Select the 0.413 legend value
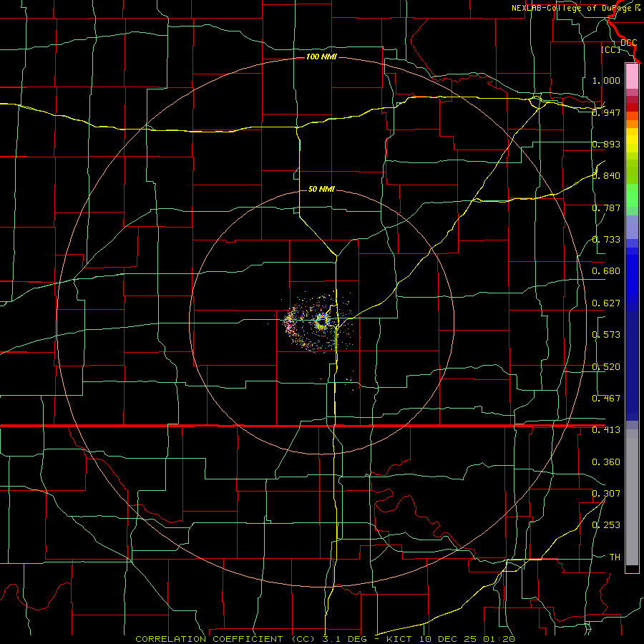The width and height of the screenshot is (644, 644). point(606,430)
